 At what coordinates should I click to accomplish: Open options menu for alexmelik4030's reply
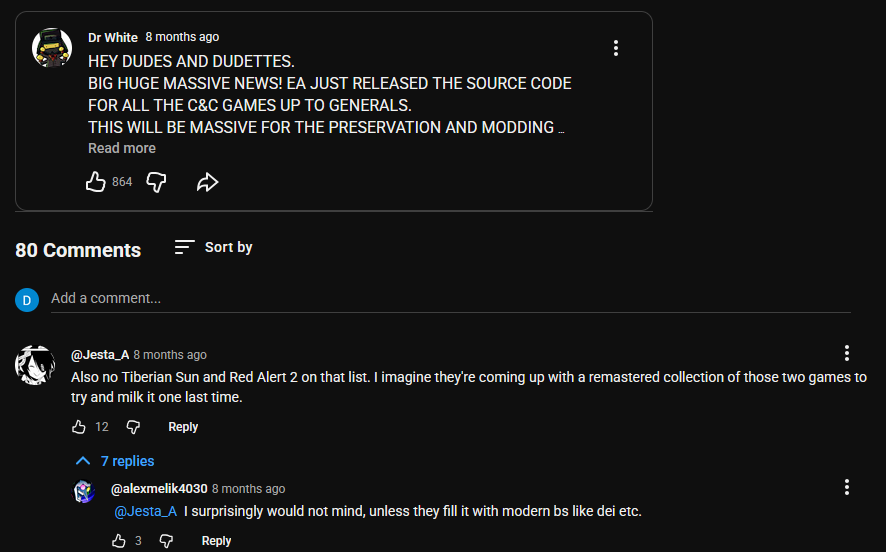click(x=846, y=487)
